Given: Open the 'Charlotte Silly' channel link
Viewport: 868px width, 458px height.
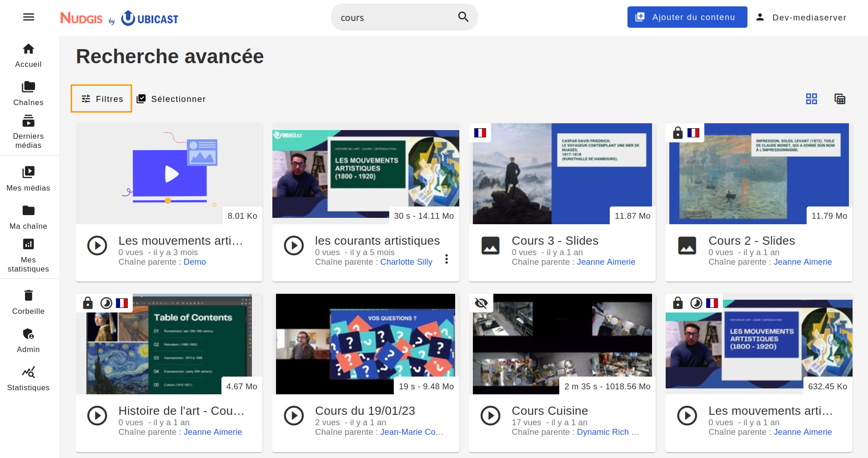Looking at the screenshot, I should (x=406, y=262).
